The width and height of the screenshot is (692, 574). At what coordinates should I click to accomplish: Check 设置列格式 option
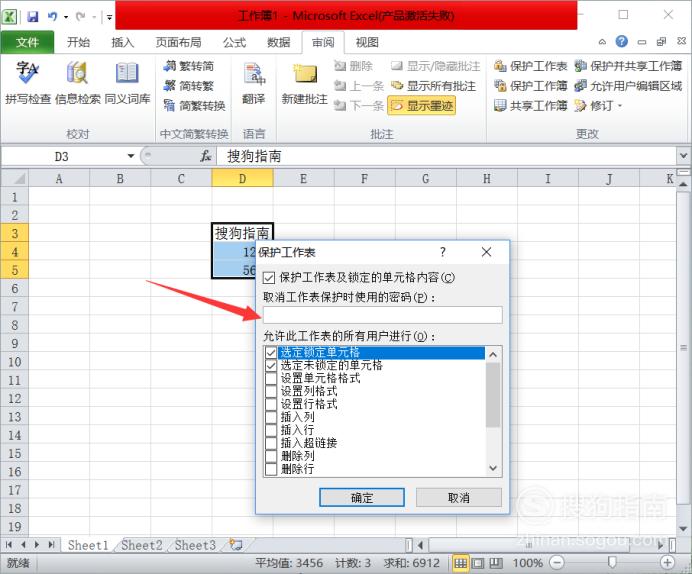tap(271, 391)
